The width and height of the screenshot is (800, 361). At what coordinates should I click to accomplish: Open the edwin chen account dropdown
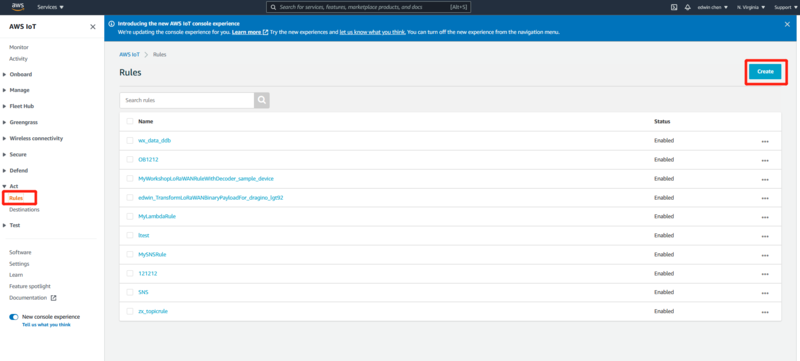pyautogui.click(x=713, y=7)
